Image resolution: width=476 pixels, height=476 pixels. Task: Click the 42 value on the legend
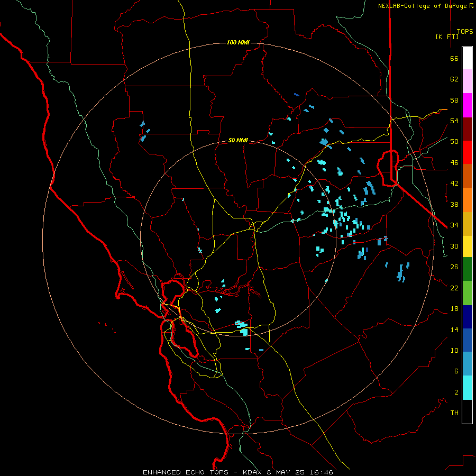click(454, 183)
